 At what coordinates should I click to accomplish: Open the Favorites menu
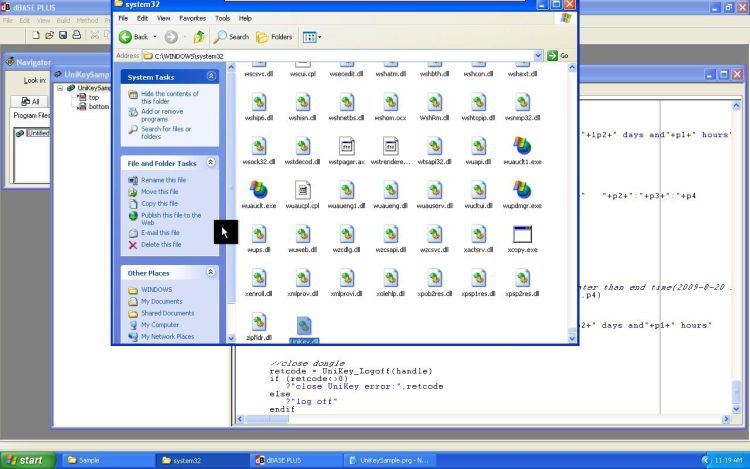(192, 18)
